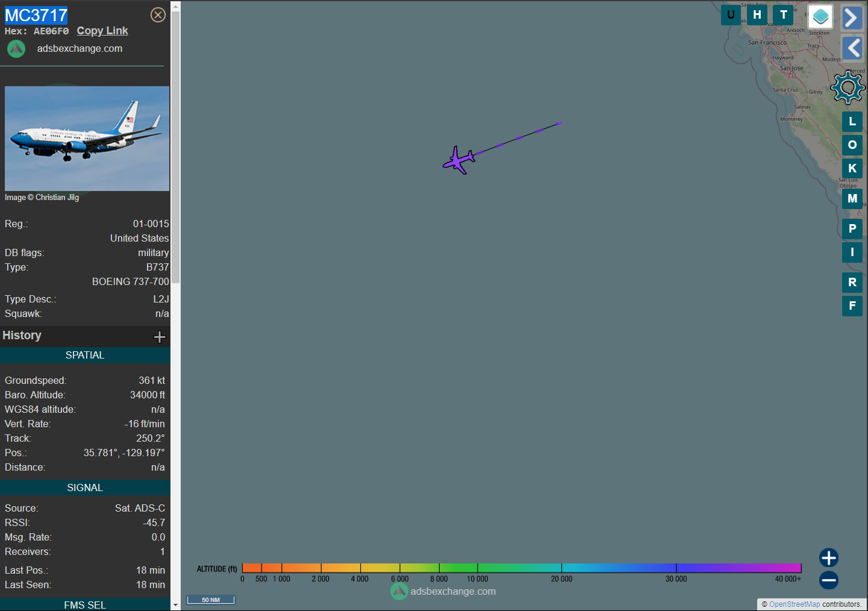
Task: Click the track value 250.2°
Action: click(x=151, y=439)
